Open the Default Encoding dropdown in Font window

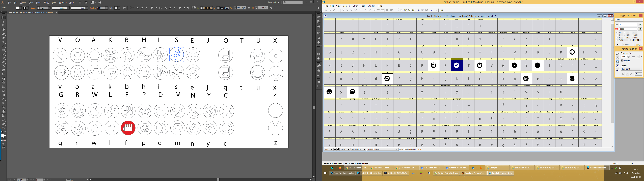point(383,149)
